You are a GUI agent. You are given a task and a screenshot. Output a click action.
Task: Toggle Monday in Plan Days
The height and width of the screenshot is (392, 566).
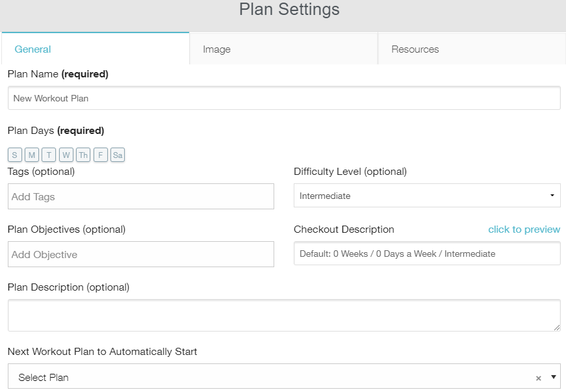point(32,155)
